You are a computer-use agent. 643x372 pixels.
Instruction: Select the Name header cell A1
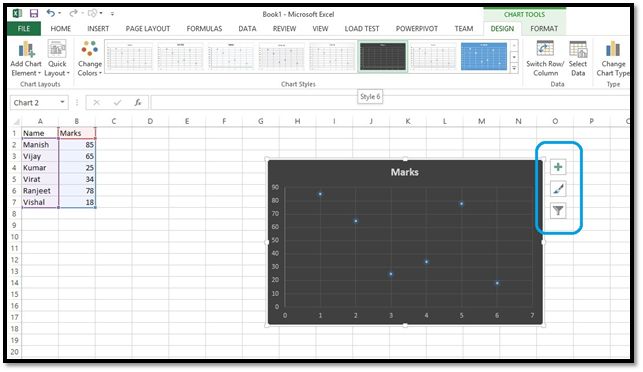[x=40, y=133]
